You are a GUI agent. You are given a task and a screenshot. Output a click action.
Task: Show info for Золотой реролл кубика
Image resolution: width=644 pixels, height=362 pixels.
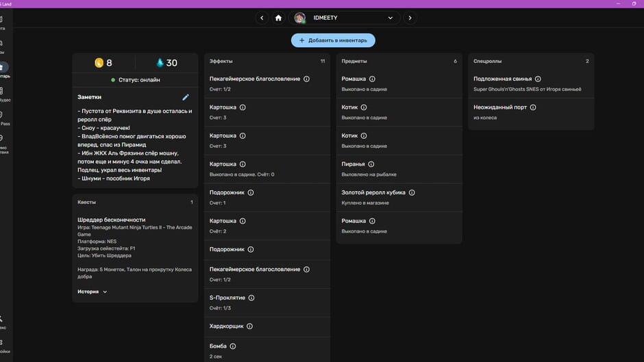click(412, 192)
